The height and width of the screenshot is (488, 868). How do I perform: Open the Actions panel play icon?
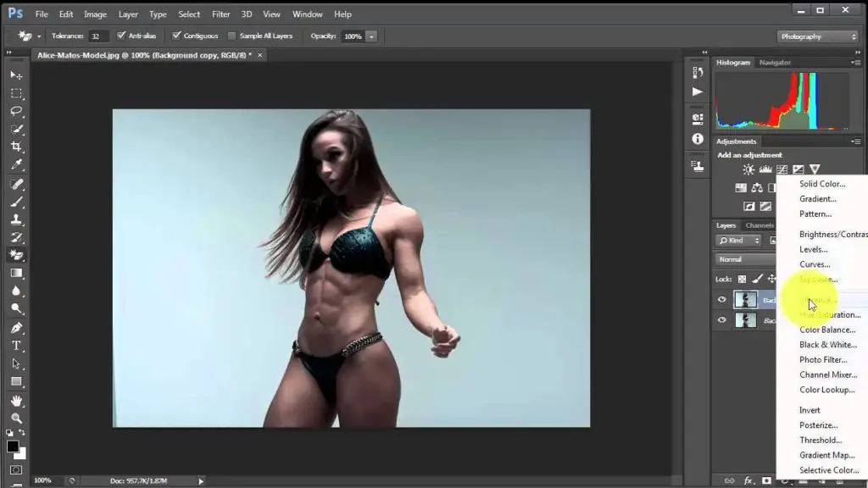click(698, 91)
